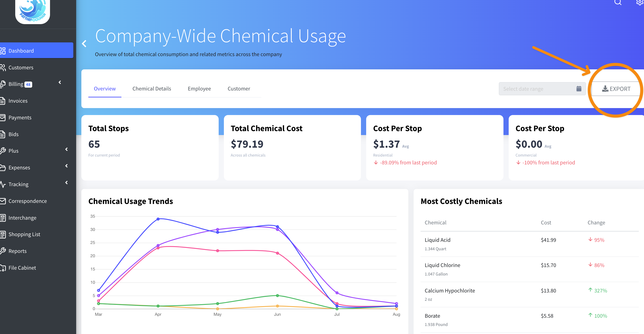Expand the Plus submenu chevron
The height and width of the screenshot is (334, 644).
coord(67,149)
